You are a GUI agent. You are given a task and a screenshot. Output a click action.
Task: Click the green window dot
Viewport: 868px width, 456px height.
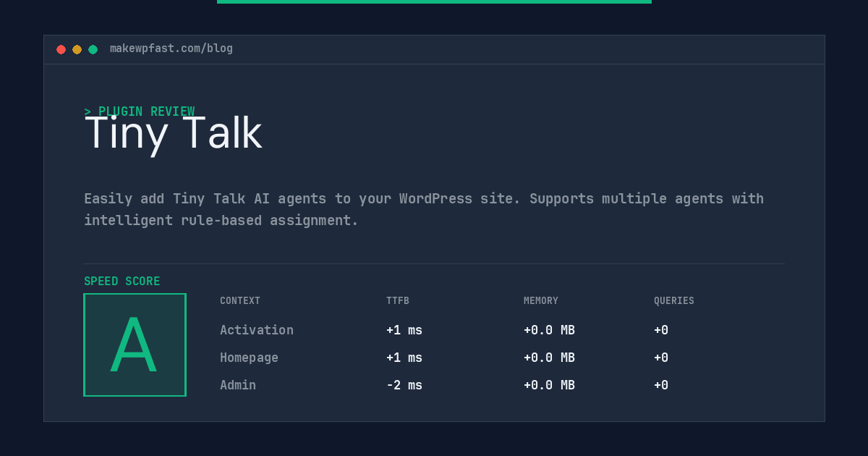pos(93,49)
